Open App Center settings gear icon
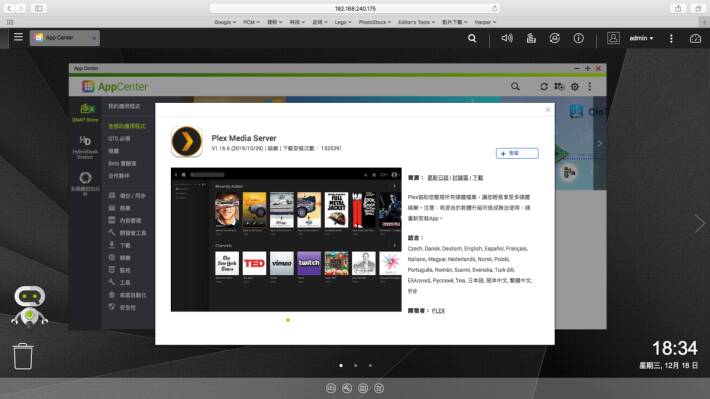Image resolution: width=710 pixels, height=399 pixels. tap(575, 87)
